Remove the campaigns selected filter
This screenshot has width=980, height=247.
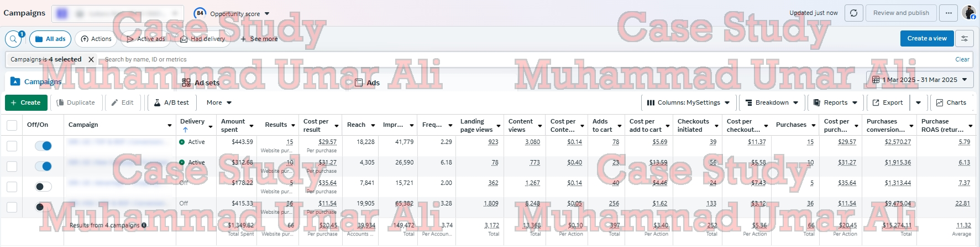pyautogui.click(x=91, y=59)
